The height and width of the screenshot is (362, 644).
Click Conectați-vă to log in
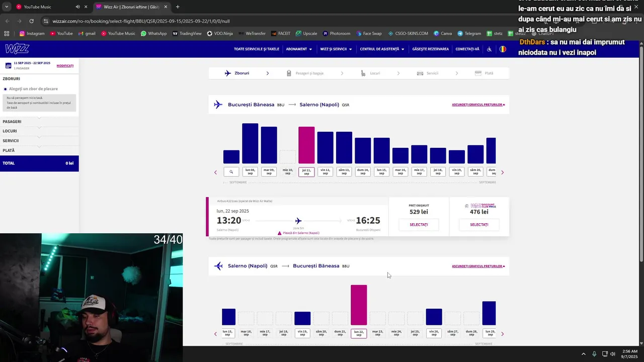pyautogui.click(x=467, y=49)
